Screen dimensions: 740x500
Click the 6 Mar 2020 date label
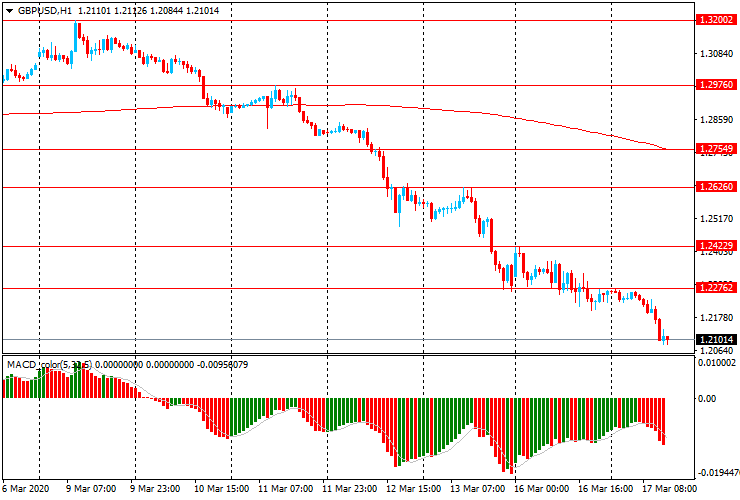[27, 489]
